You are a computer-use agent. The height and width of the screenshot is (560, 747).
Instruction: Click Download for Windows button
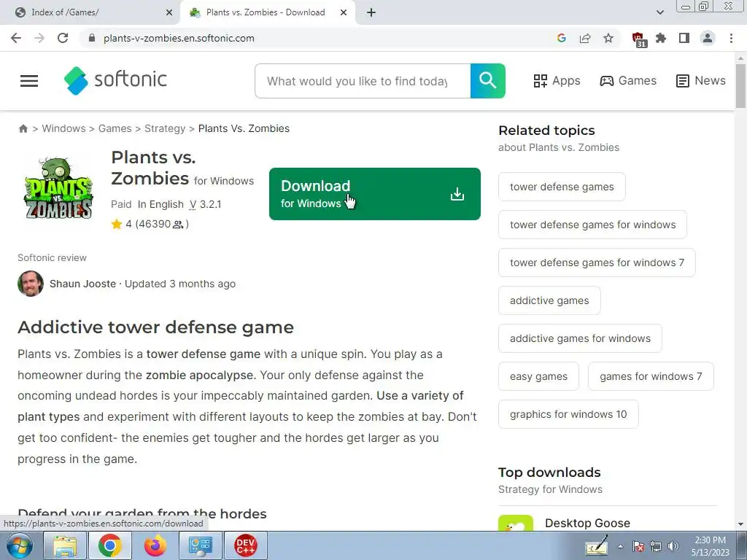(x=375, y=194)
